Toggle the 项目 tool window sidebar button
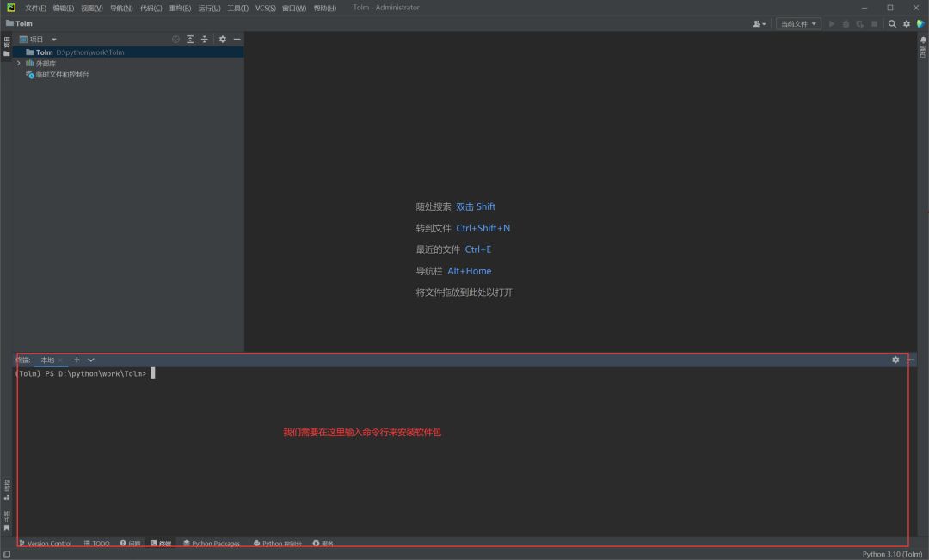Image resolution: width=929 pixels, height=560 pixels. 7,46
